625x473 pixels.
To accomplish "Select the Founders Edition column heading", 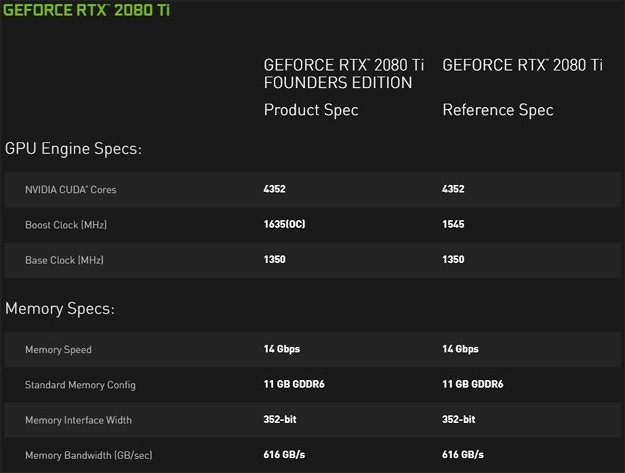I will 344,74.
